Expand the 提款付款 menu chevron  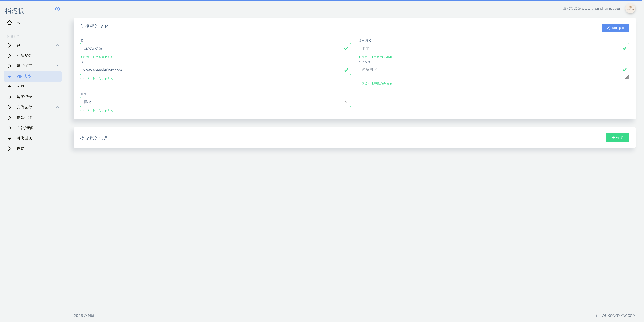point(57,118)
